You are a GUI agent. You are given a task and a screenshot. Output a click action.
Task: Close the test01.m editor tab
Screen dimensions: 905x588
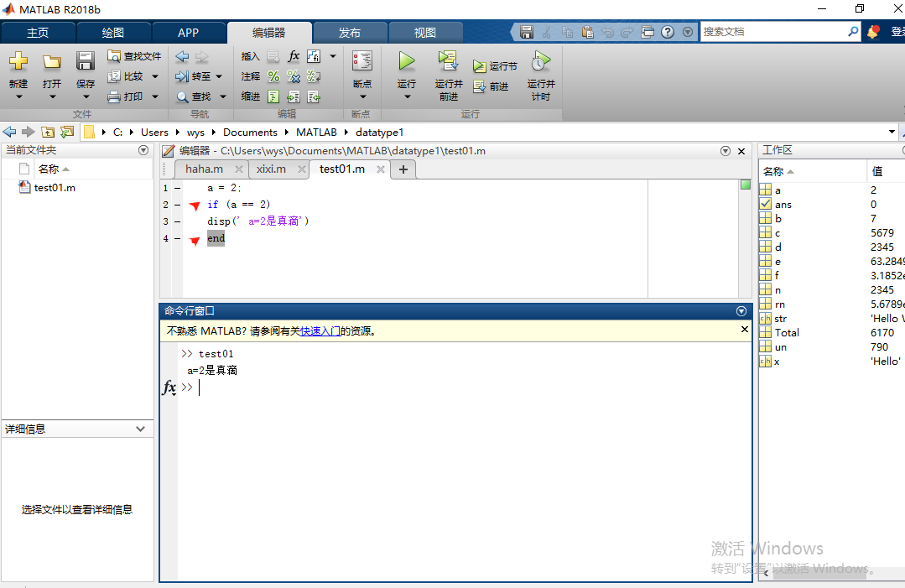[x=380, y=169]
